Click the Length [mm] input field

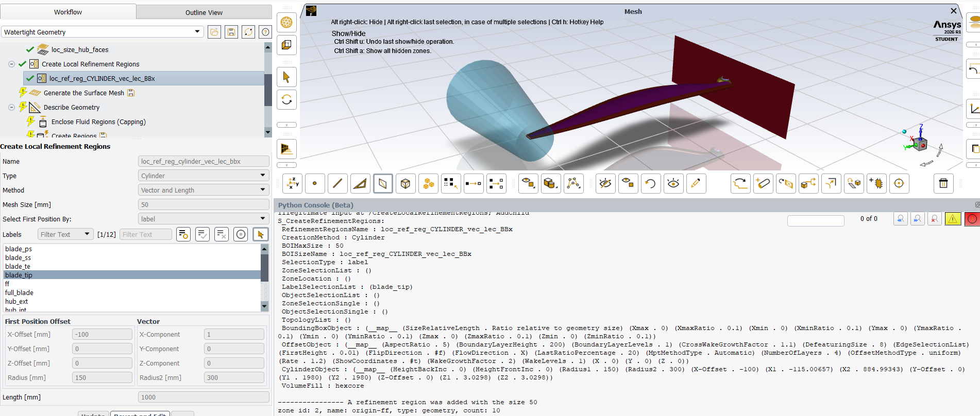204,397
